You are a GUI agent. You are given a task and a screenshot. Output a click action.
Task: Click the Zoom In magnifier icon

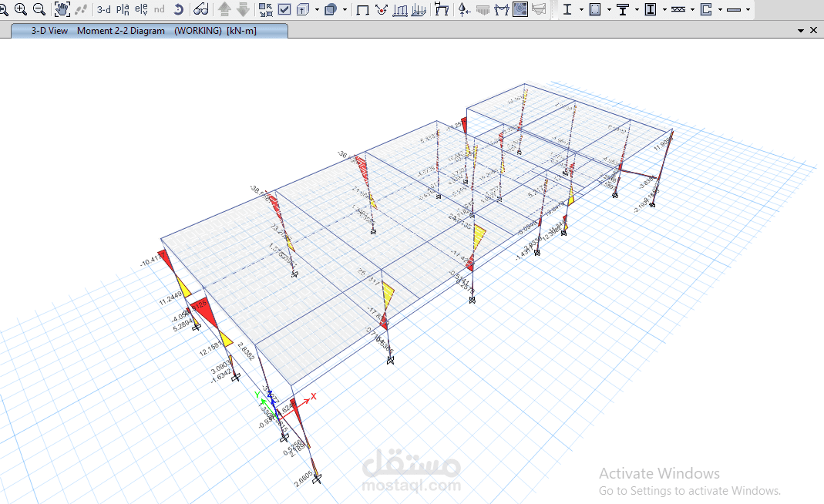click(x=21, y=9)
